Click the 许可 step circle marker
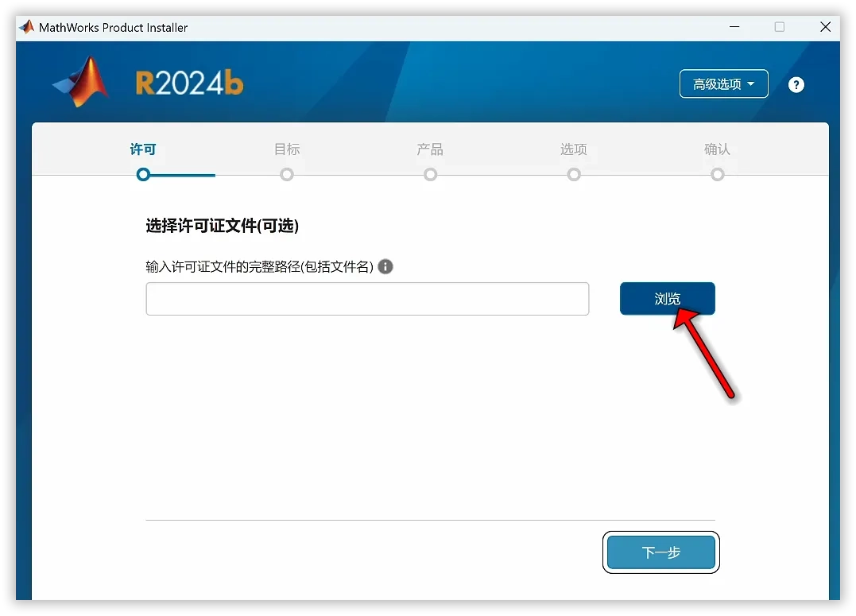Viewport: 856px width, 616px height. [x=143, y=175]
